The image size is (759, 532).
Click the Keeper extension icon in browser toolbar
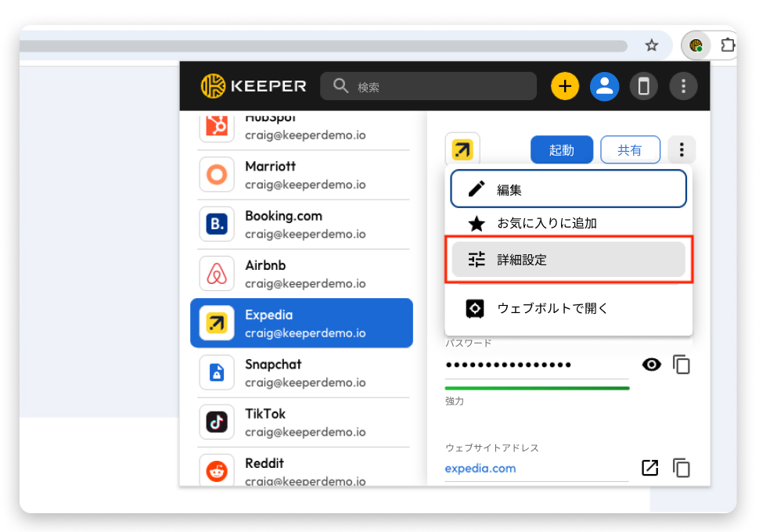click(695, 45)
